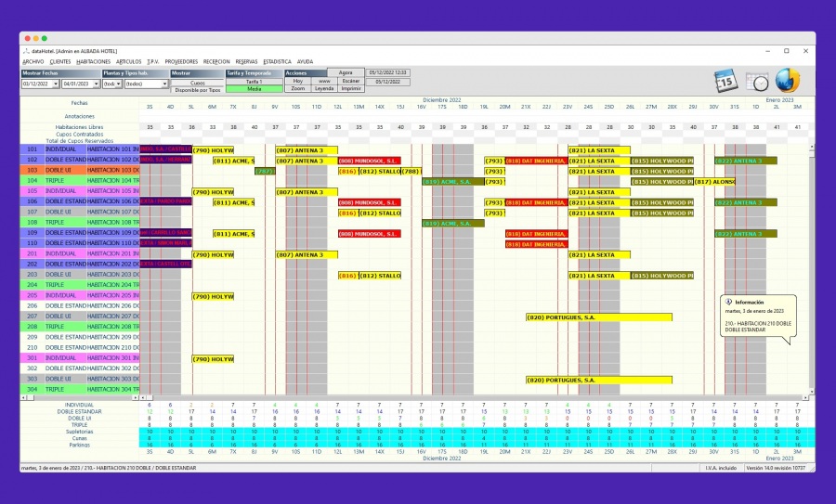Open the start date 03/12/2022 dropdown
This screenshot has width=836, height=504.
[55, 84]
